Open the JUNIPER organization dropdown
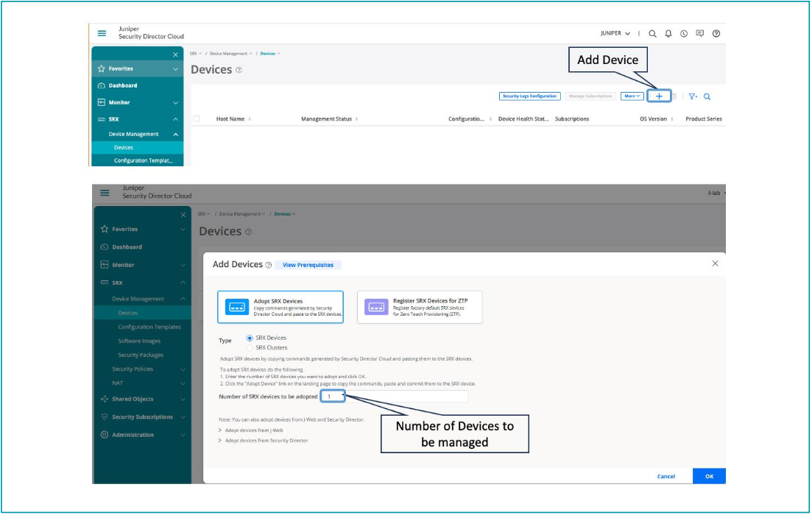This screenshot has width=812, height=515. pyautogui.click(x=615, y=34)
